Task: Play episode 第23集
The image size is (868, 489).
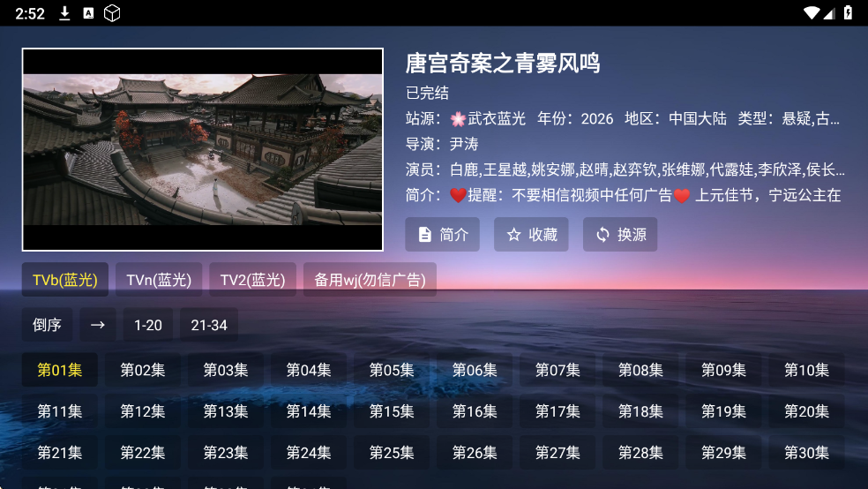Action: (x=226, y=453)
